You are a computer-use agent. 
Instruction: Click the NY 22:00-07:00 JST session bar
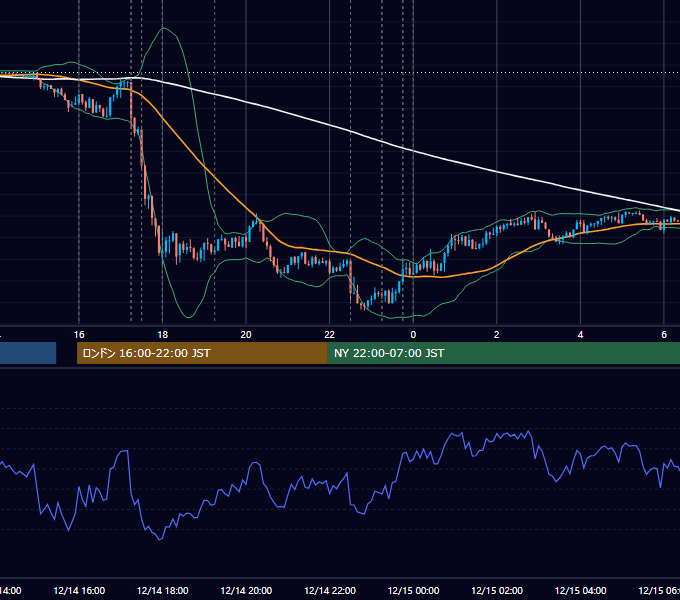tap(503, 353)
